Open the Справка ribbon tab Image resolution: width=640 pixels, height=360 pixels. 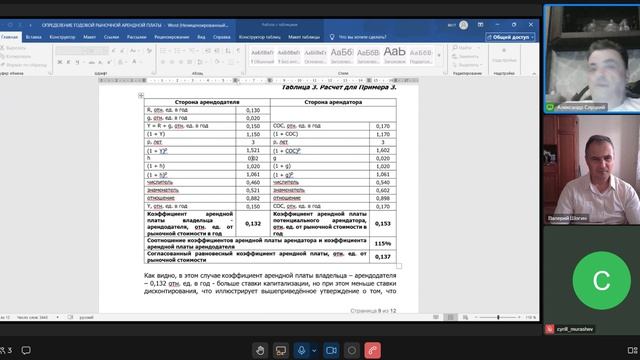point(222,37)
